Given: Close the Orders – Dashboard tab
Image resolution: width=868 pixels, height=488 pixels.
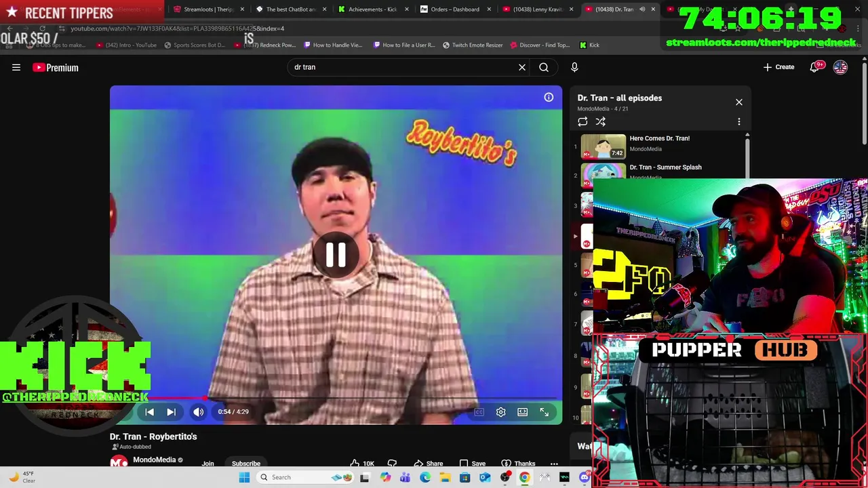Looking at the screenshot, I should pyautogui.click(x=489, y=9).
